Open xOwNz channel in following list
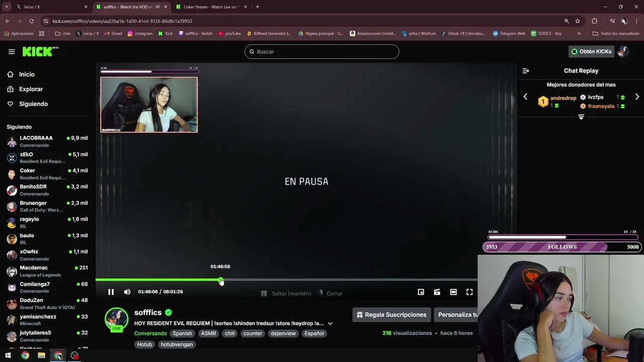644x362 pixels. (x=47, y=255)
